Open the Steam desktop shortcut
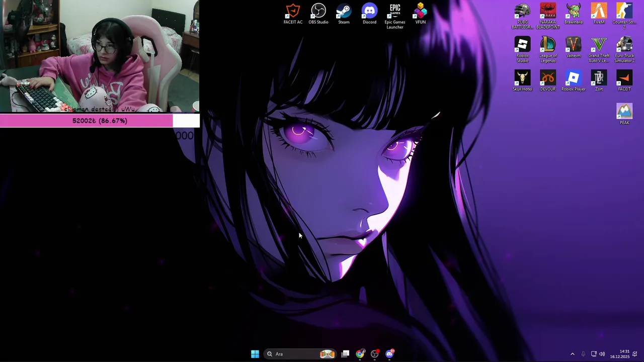The width and height of the screenshot is (644, 362). (344, 14)
